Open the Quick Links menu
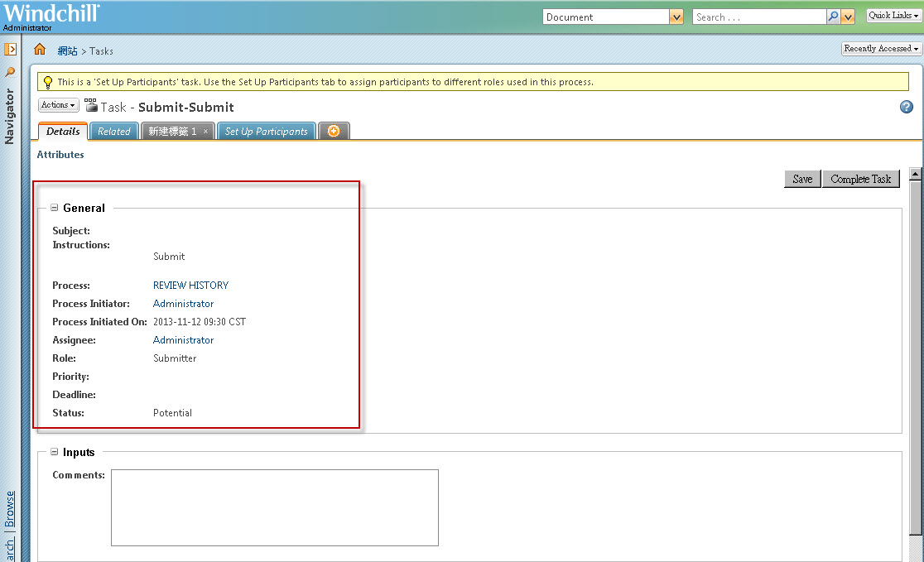Image resolution: width=924 pixels, height=562 pixels. [x=893, y=16]
